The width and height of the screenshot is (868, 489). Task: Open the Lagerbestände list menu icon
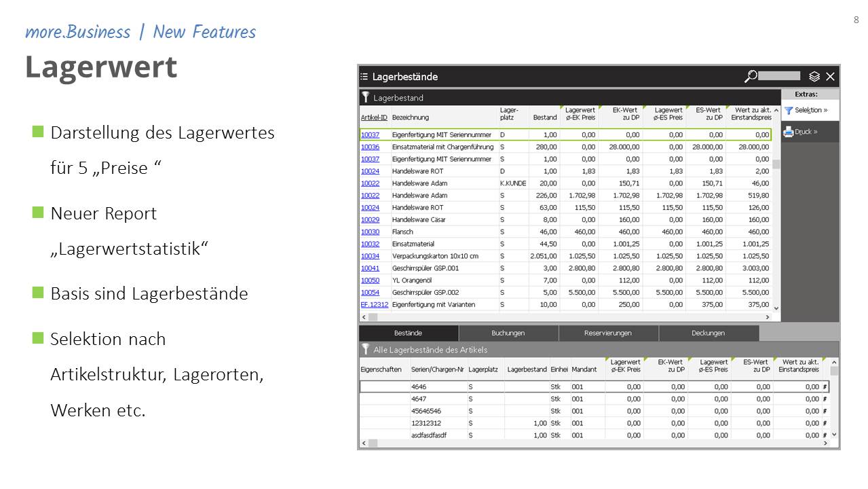tap(364, 77)
